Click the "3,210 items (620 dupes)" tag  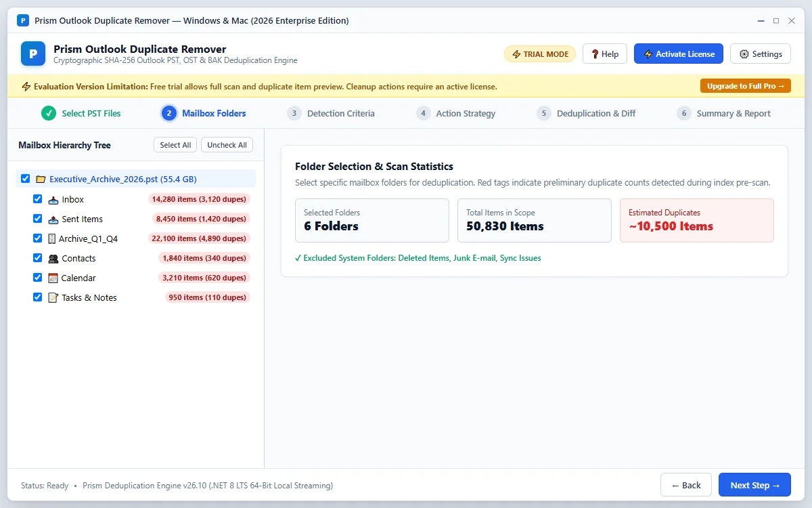coord(204,278)
